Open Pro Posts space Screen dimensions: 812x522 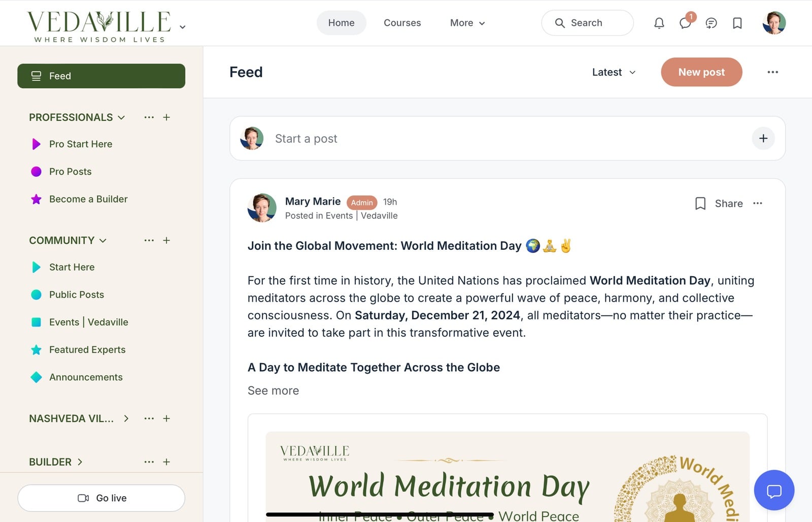(70, 172)
